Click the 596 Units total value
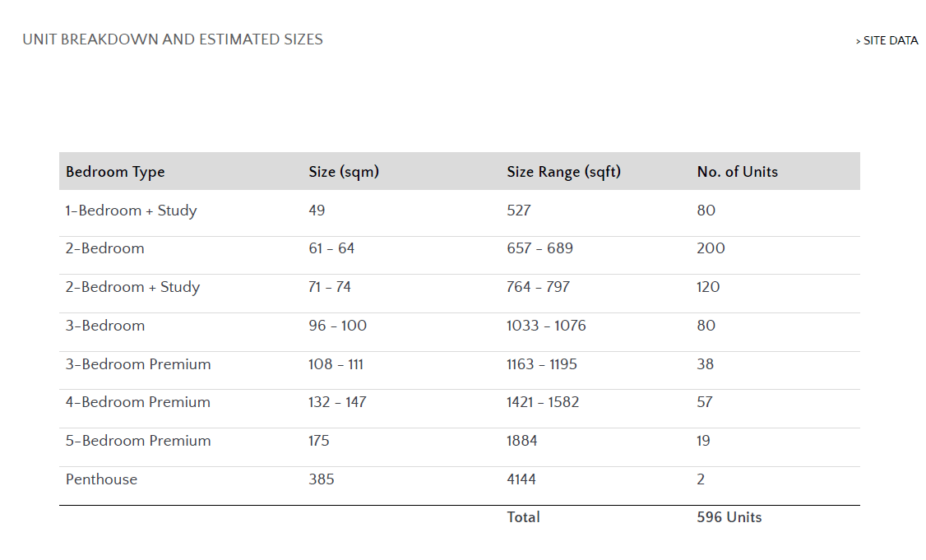 tap(729, 517)
